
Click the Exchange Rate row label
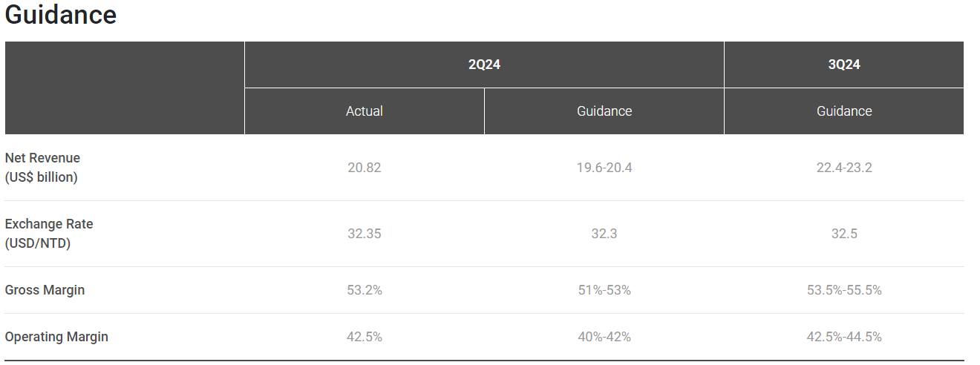point(49,234)
